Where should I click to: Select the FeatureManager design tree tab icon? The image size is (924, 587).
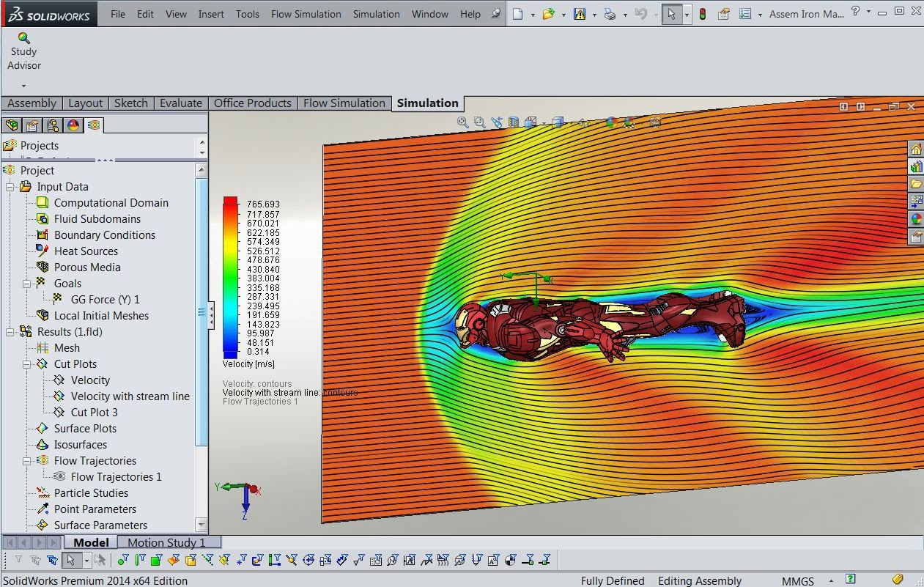tap(12, 125)
